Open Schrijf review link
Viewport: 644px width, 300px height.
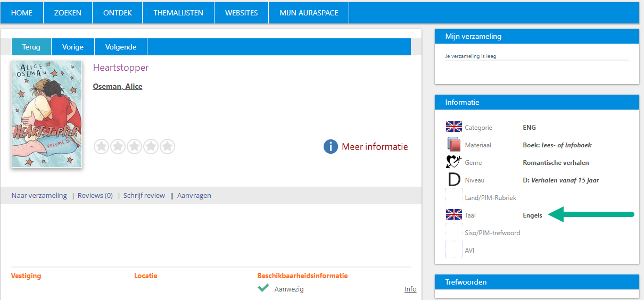pyautogui.click(x=144, y=195)
